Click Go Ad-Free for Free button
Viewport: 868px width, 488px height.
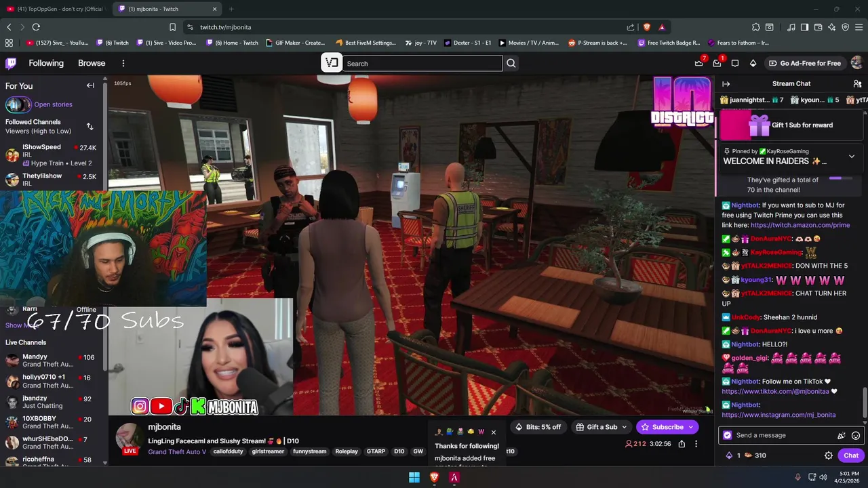pyautogui.click(x=804, y=63)
